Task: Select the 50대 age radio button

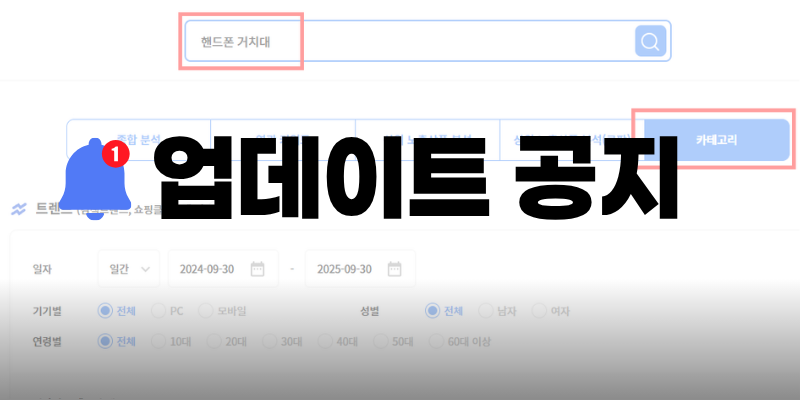Action: pyautogui.click(x=381, y=341)
